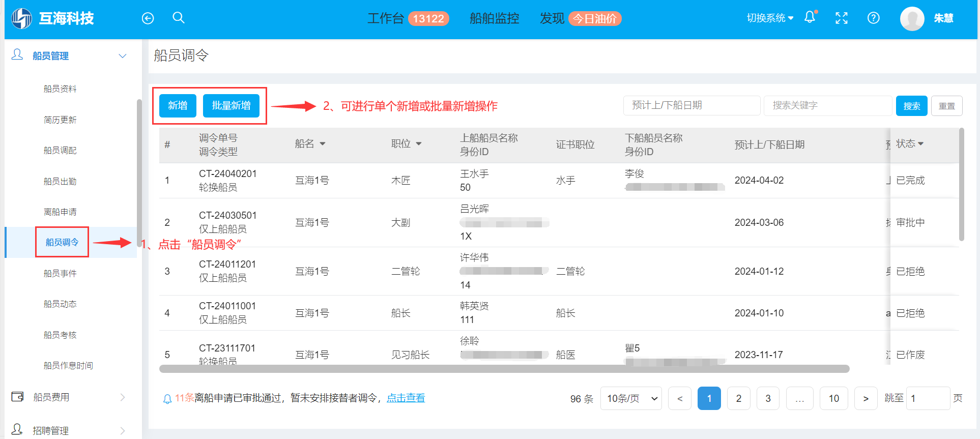Screen dimensions: 980x439
Task: Click order number CT-24011201
Action: [x=227, y=265]
